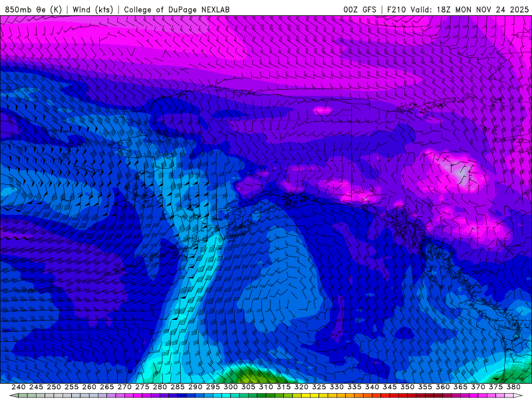The width and height of the screenshot is (532, 399).
Task: Select the 335 number in the legend
Action: click(x=354, y=387)
